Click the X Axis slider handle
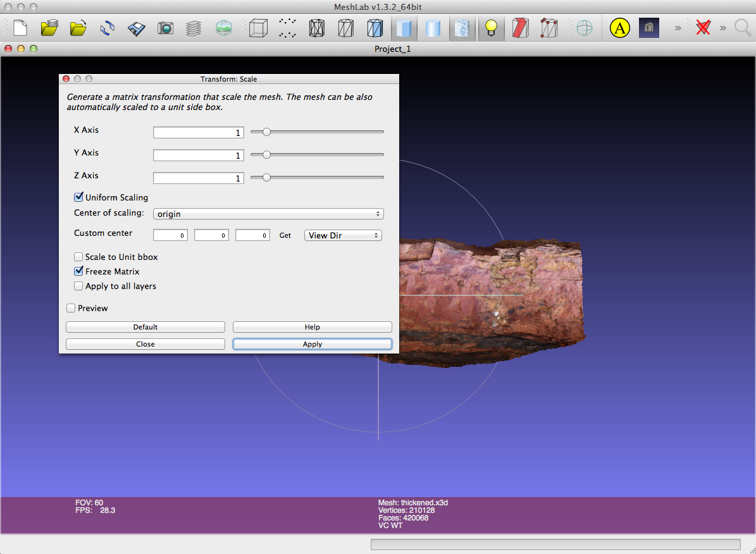 (x=266, y=132)
